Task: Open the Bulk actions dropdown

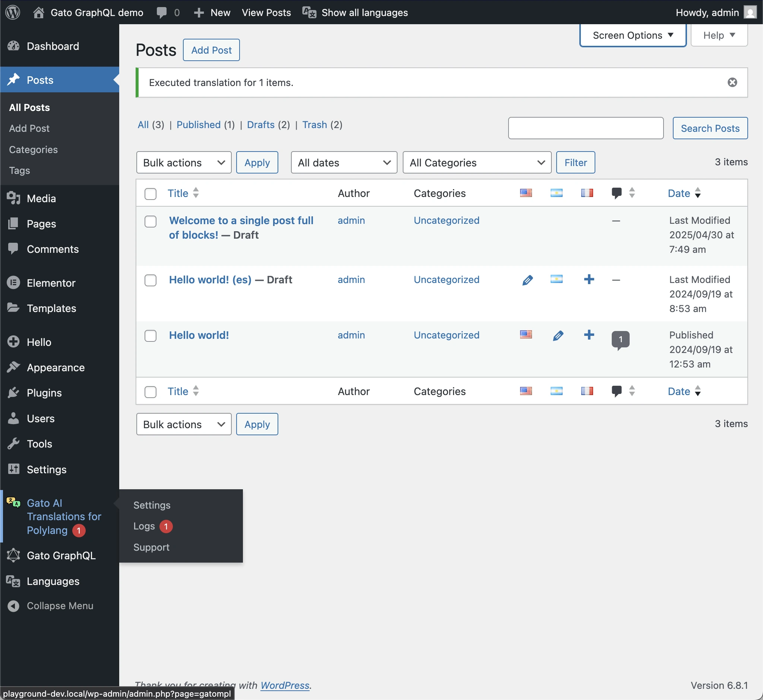Action: tap(183, 162)
